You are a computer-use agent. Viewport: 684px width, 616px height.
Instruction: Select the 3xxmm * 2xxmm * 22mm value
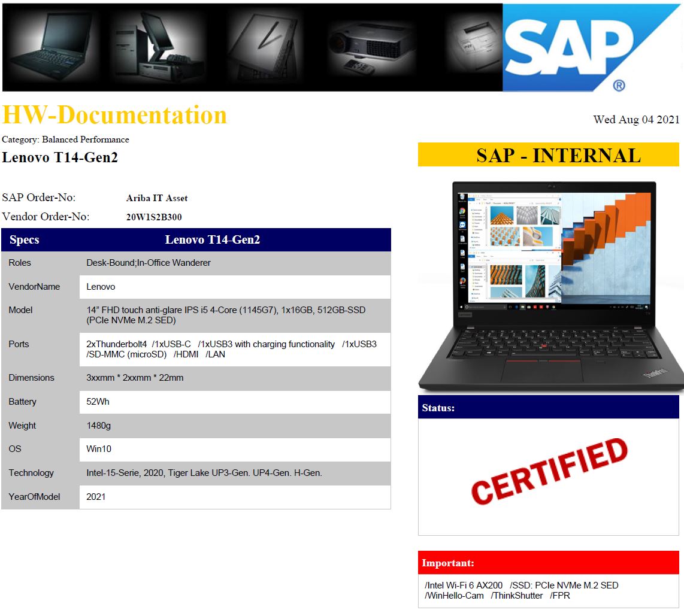coord(135,378)
